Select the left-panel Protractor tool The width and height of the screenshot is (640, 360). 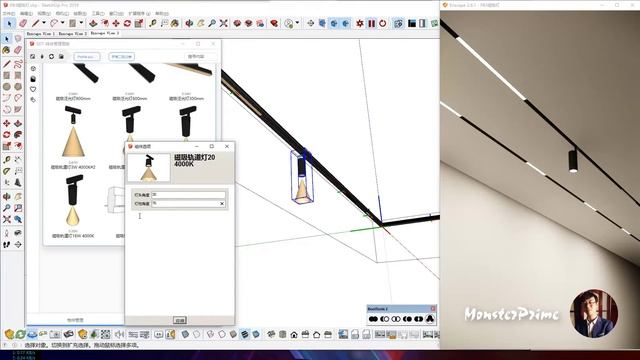7,171
